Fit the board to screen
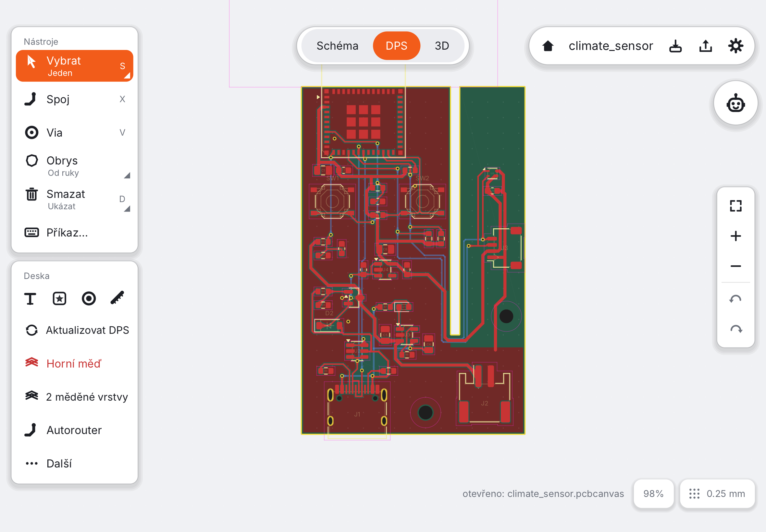This screenshot has width=766, height=532. (736, 206)
